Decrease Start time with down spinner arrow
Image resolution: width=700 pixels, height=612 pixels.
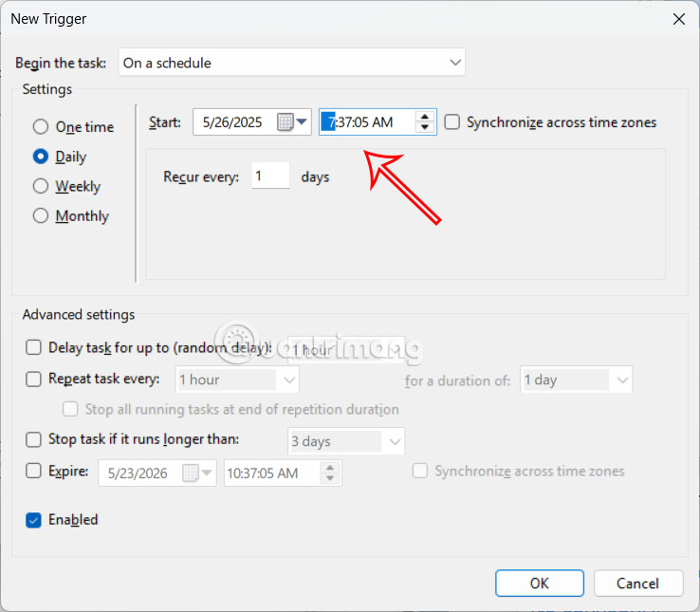(x=425, y=127)
